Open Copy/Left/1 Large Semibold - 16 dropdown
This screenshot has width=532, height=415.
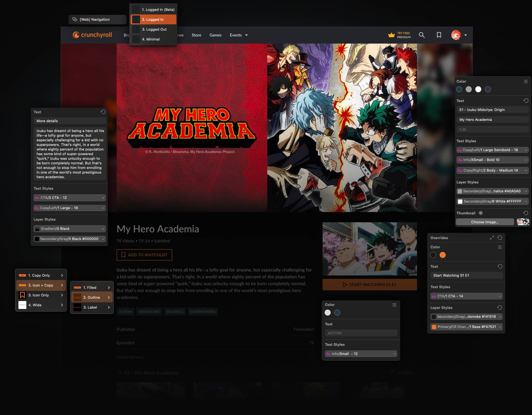click(x=492, y=150)
